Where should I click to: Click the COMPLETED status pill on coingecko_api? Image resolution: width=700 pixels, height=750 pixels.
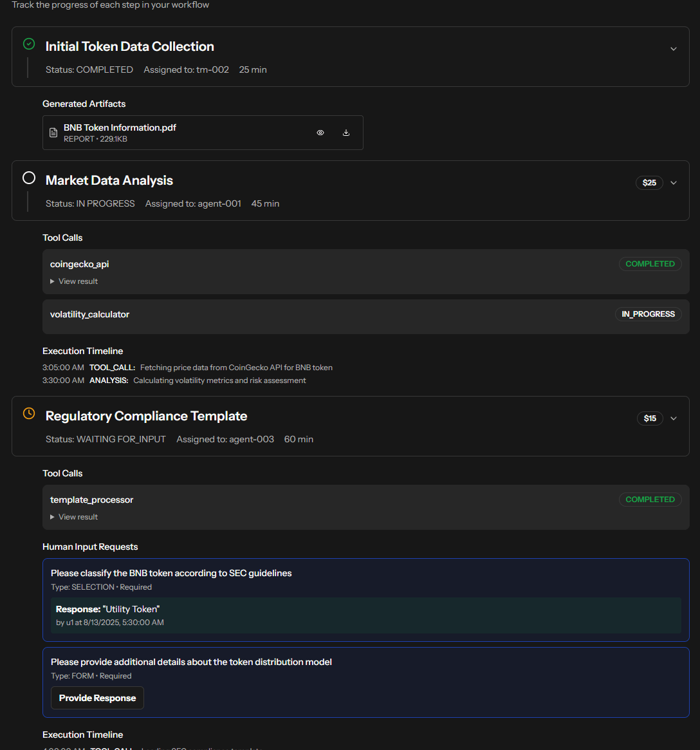click(x=650, y=263)
